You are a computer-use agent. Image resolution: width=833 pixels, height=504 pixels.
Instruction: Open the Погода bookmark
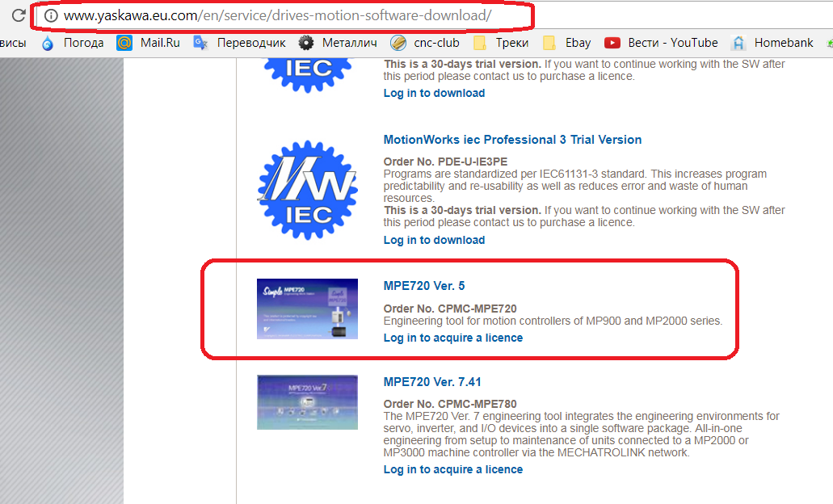coord(72,43)
